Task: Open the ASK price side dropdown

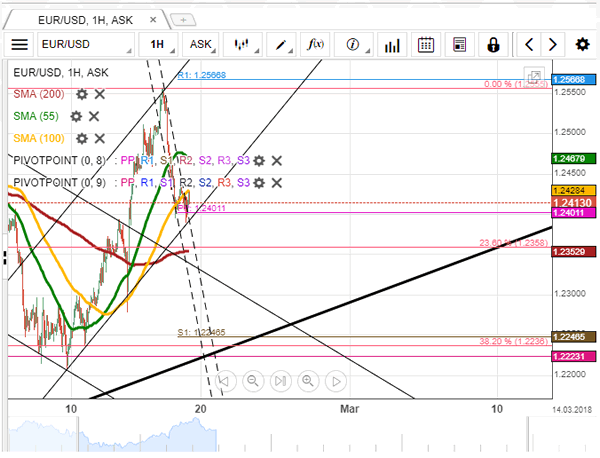Action: point(203,44)
